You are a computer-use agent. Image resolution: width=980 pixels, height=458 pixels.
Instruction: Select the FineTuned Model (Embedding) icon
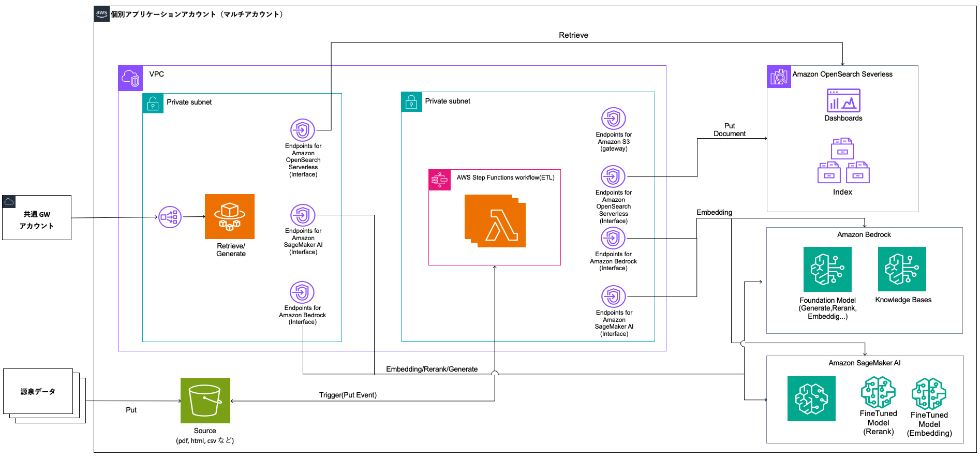(x=929, y=393)
